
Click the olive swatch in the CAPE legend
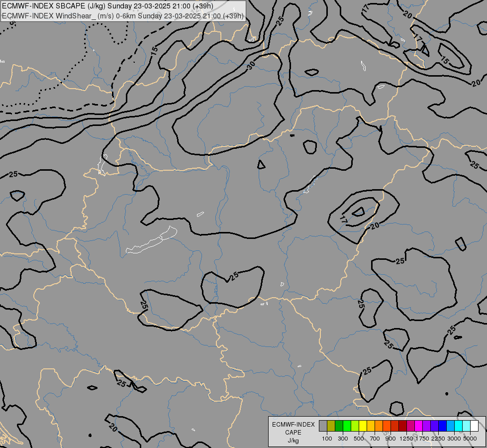331,426
